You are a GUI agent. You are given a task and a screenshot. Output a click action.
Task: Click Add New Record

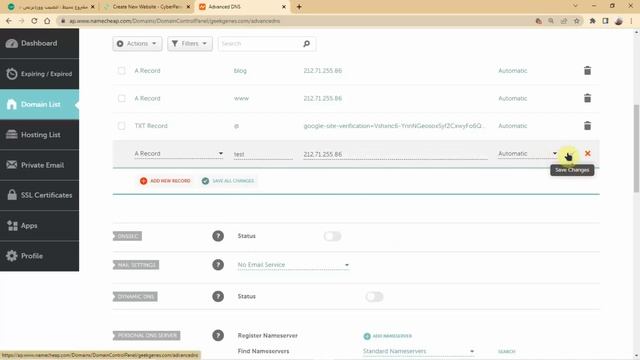[x=165, y=181]
